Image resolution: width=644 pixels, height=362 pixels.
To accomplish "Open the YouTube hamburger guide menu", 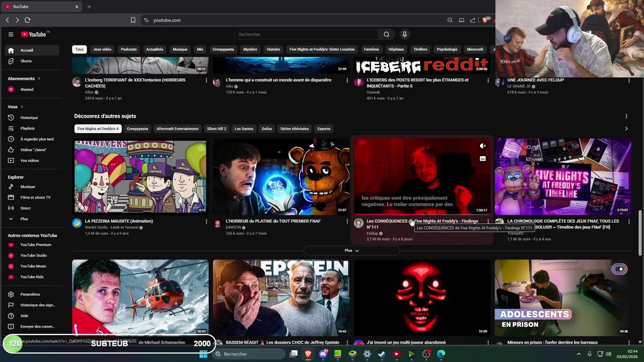I will click(11, 34).
